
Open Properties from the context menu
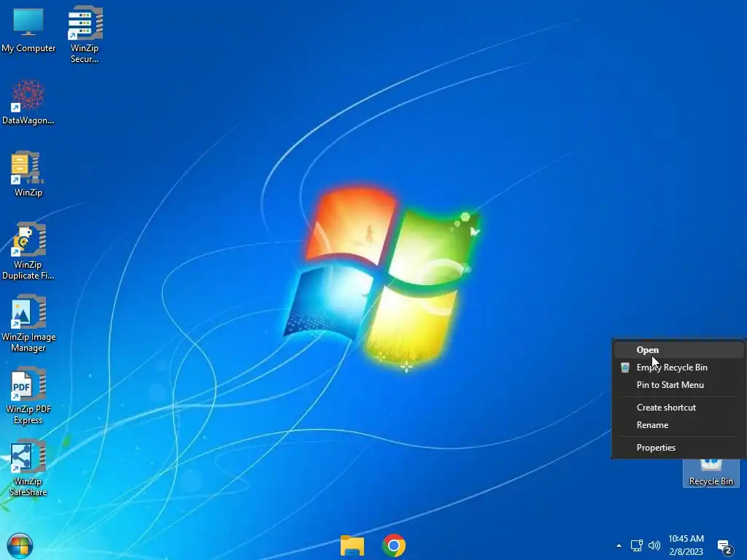(679, 448)
